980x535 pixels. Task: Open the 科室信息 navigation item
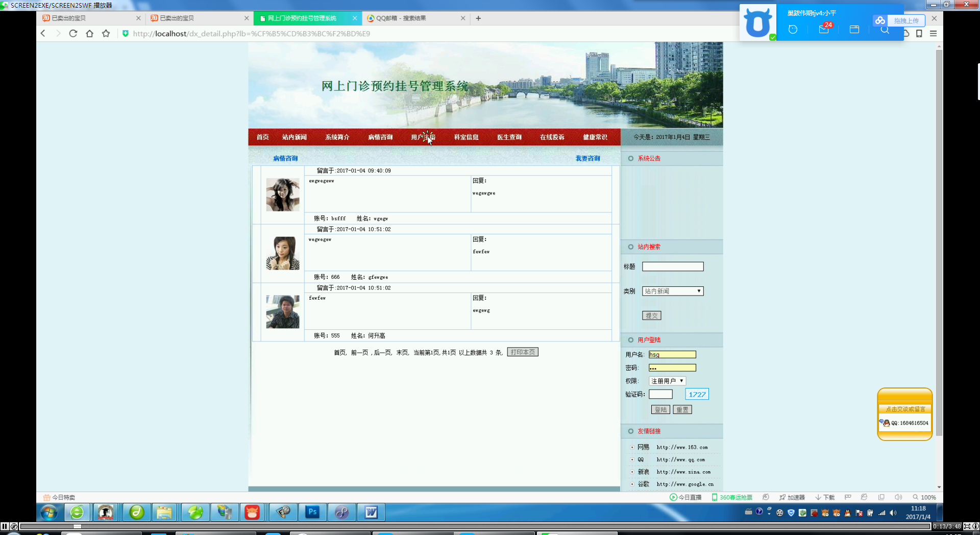[x=467, y=137]
